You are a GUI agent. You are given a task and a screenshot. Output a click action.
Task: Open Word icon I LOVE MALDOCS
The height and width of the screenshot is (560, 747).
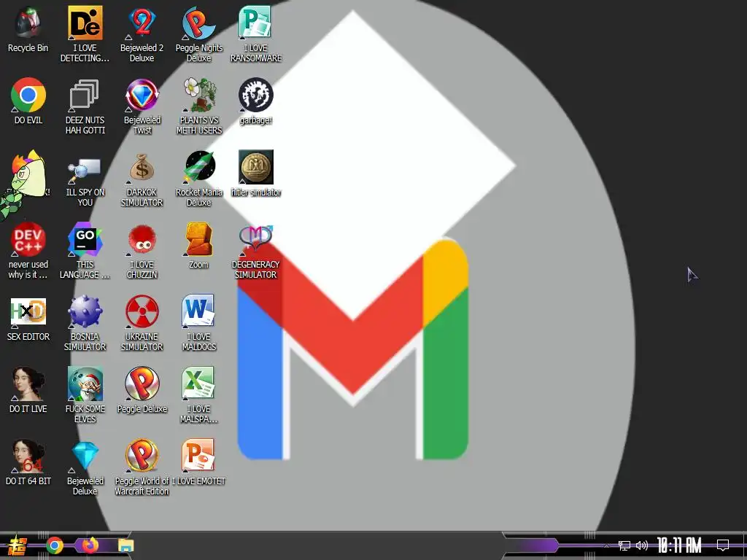pyautogui.click(x=199, y=311)
